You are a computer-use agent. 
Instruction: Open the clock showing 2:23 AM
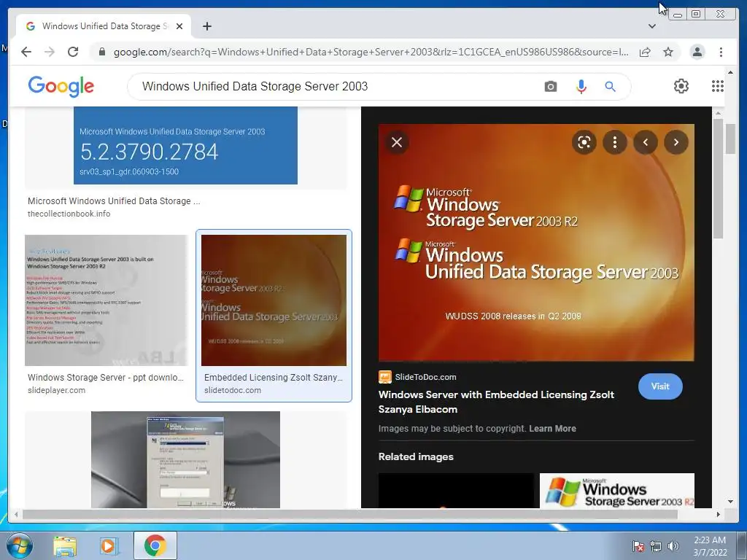pos(710,546)
